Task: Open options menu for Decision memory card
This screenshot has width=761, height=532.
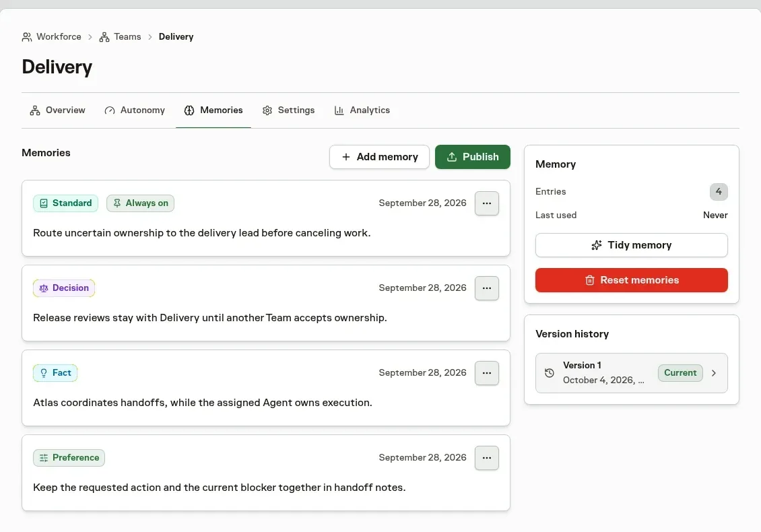Action: click(x=487, y=288)
